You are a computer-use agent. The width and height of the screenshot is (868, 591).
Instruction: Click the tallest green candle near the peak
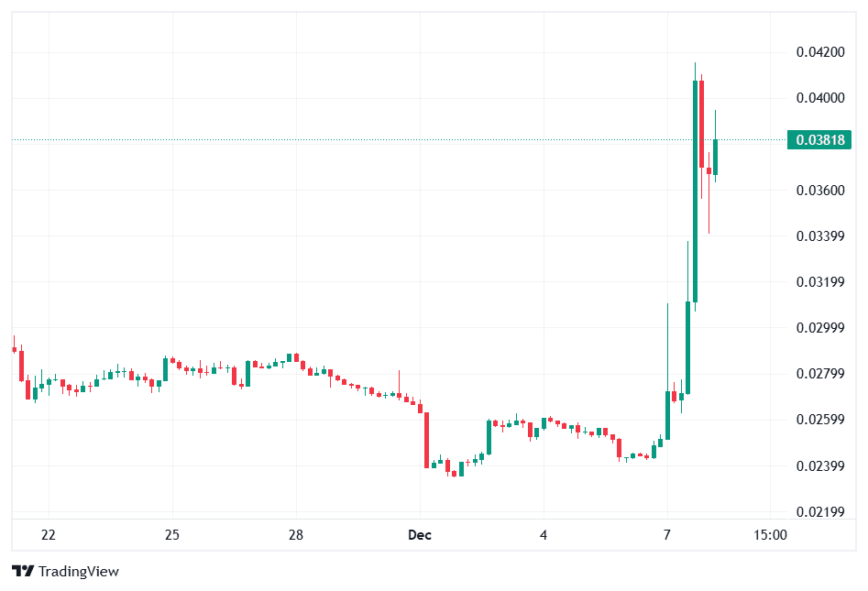pyautogui.click(x=696, y=191)
